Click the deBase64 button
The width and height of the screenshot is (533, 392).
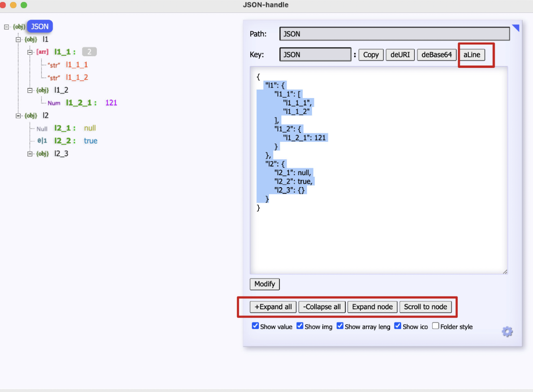click(437, 55)
